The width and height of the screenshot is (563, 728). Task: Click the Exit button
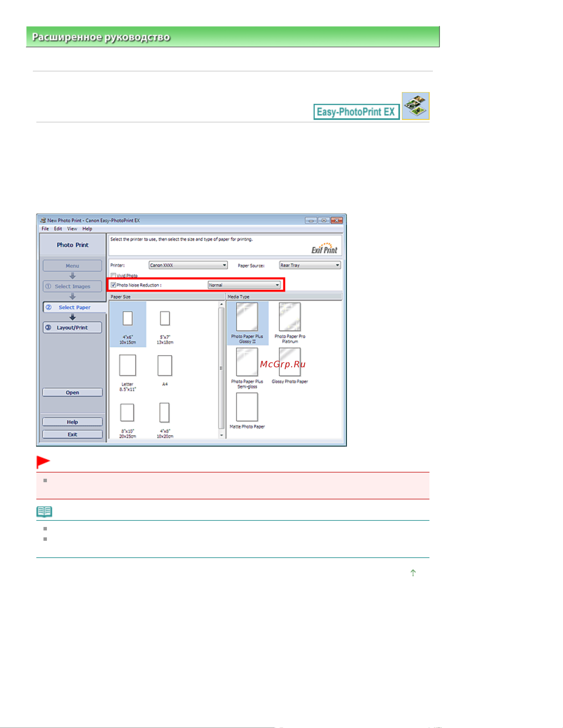pos(72,434)
